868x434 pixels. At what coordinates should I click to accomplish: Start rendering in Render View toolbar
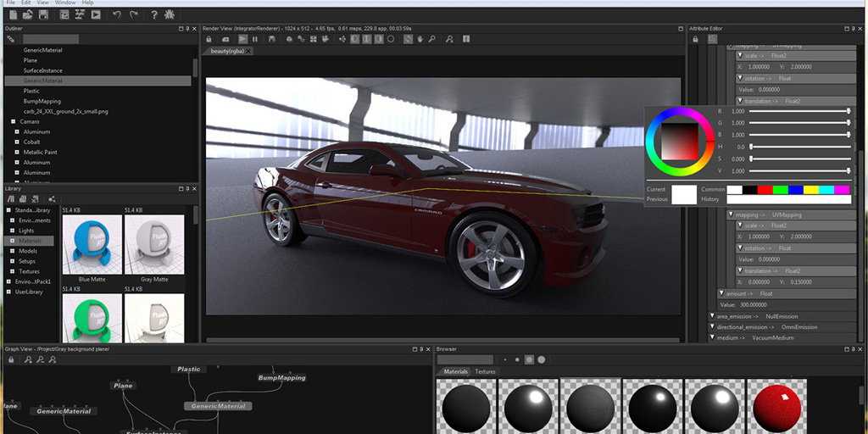point(242,39)
